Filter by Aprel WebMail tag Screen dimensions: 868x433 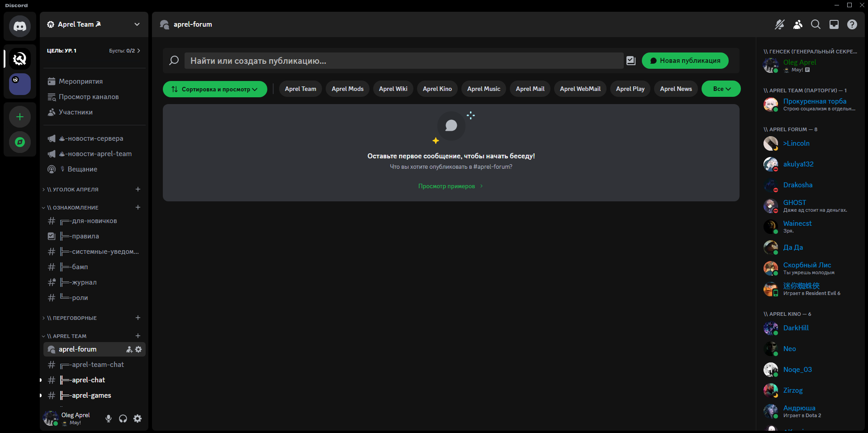(x=580, y=89)
